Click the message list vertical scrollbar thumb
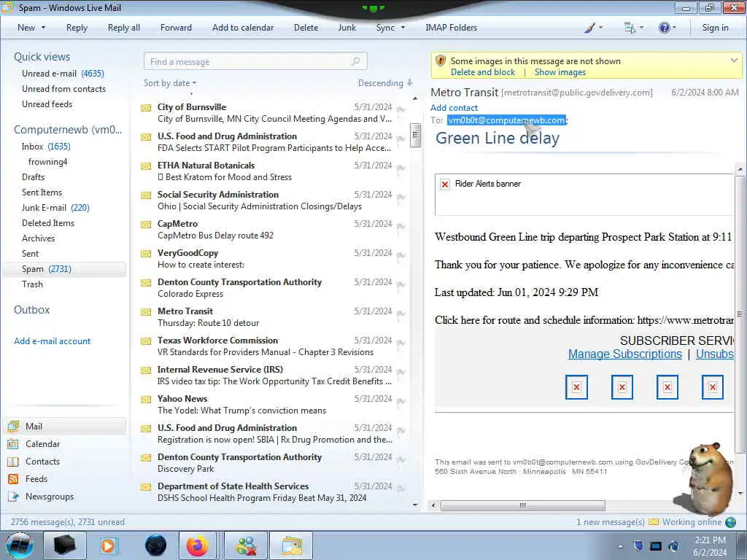 [415, 135]
